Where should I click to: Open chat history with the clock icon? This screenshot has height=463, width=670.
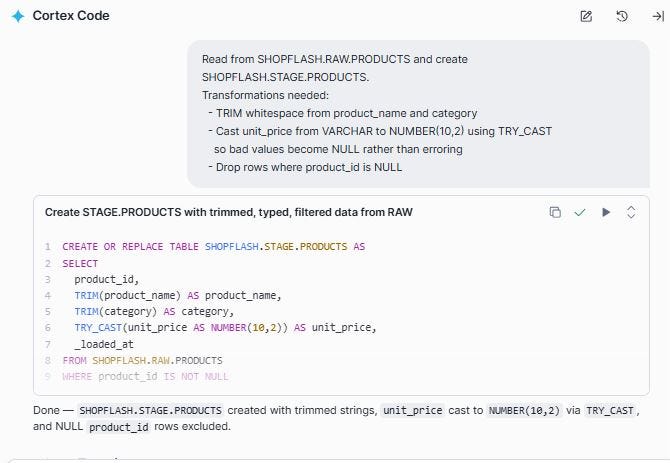pos(622,16)
